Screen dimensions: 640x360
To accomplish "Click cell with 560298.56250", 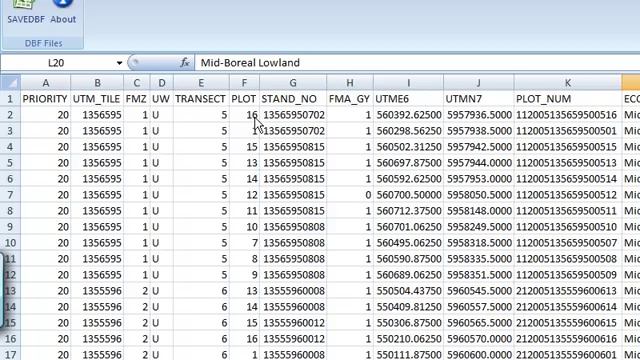I will pos(409,131).
